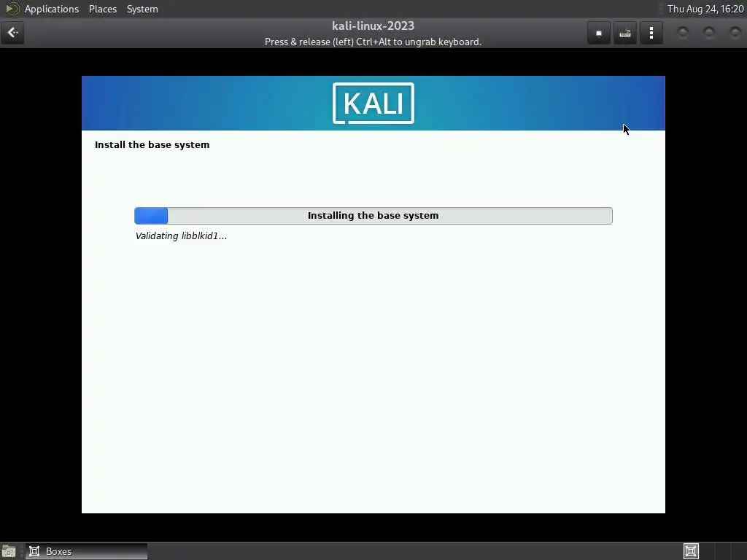Click the KALI logo banner
Viewport: 747px width, 560px height.
tap(373, 104)
